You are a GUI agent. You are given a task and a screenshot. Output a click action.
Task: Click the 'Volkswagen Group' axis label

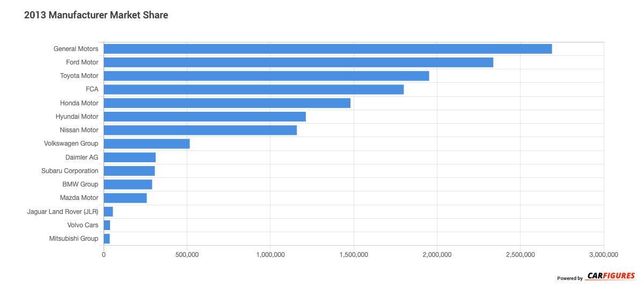pyautogui.click(x=71, y=143)
